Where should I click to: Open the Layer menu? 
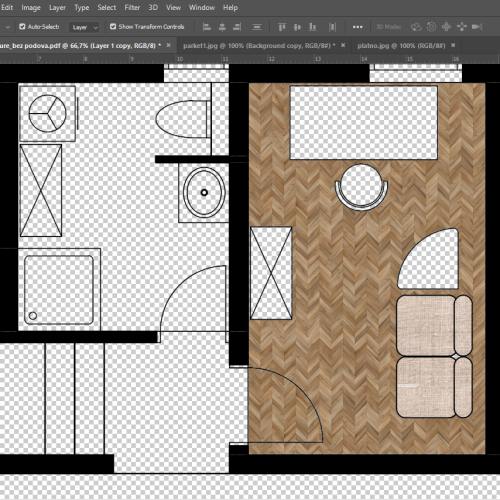pos(57,7)
